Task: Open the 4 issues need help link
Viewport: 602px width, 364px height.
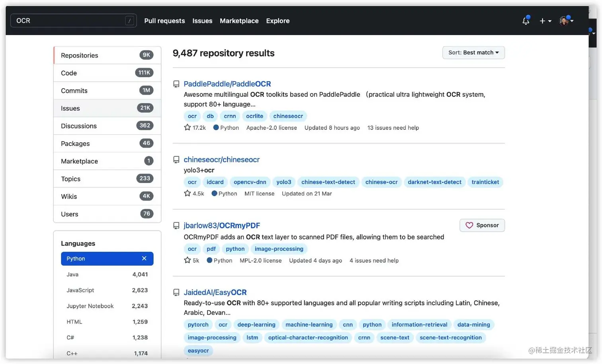Action: pyautogui.click(x=374, y=261)
